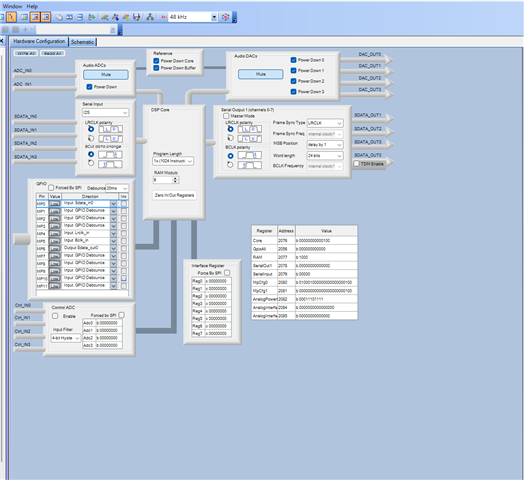Toggle Audio ADCs Power Down checkbox
This screenshot has height=480, width=524.
(89, 87)
